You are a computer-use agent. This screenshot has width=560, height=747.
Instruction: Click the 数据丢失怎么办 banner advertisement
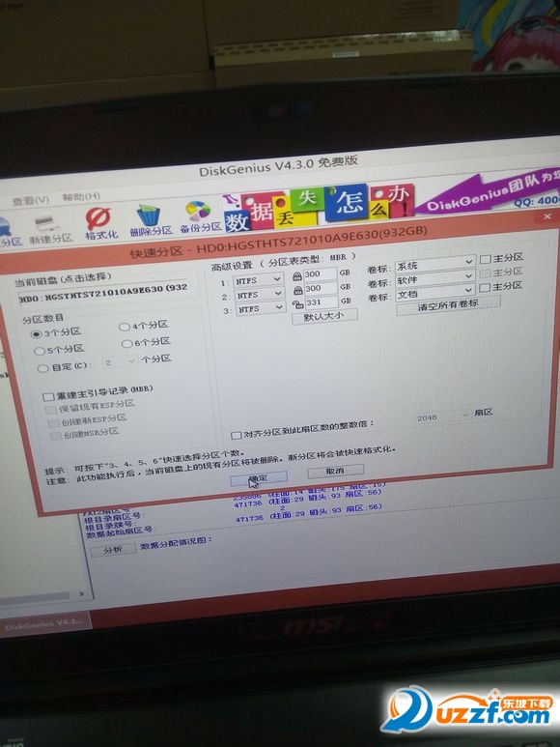click(319, 208)
